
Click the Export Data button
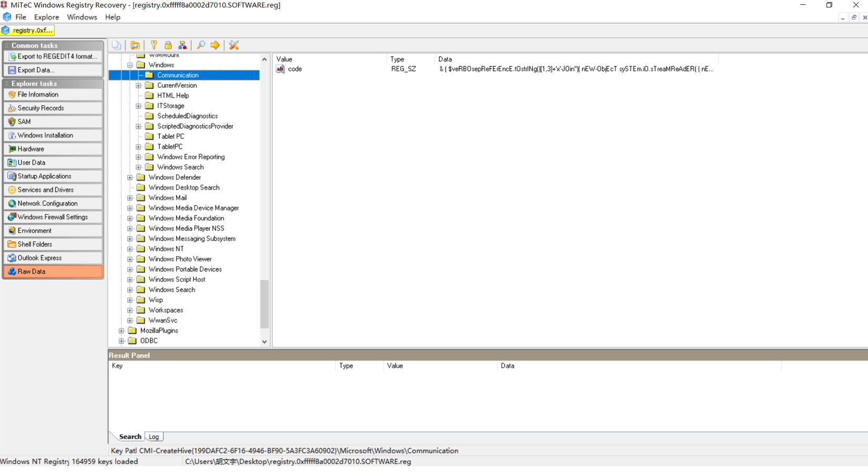(x=53, y=70)
